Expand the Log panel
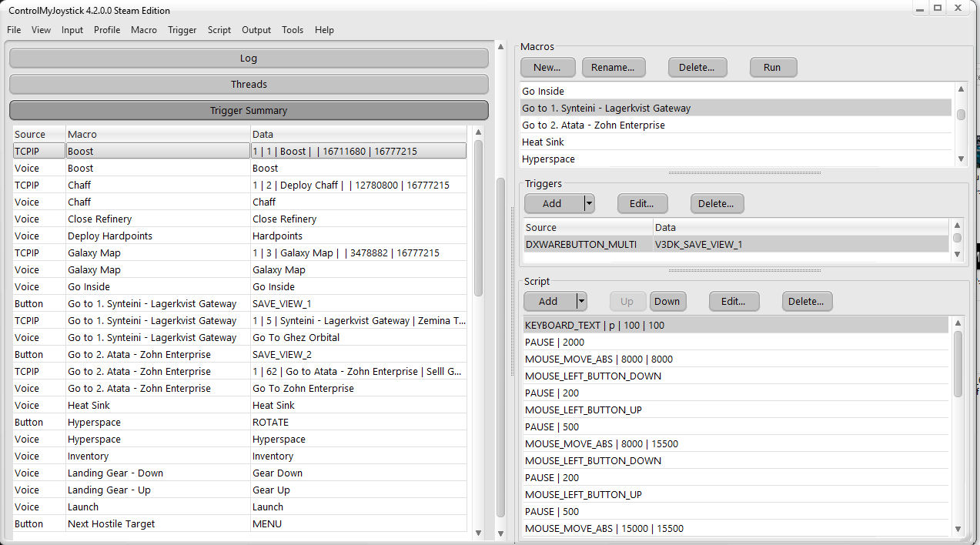Viewport: 980px width, 545px height. (x=249, y=59)
